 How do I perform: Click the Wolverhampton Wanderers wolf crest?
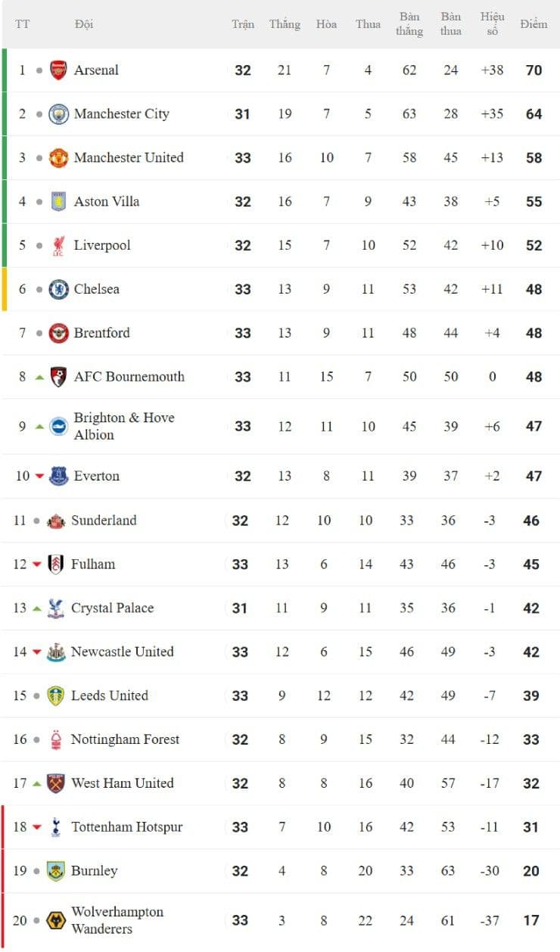(56, 920)
